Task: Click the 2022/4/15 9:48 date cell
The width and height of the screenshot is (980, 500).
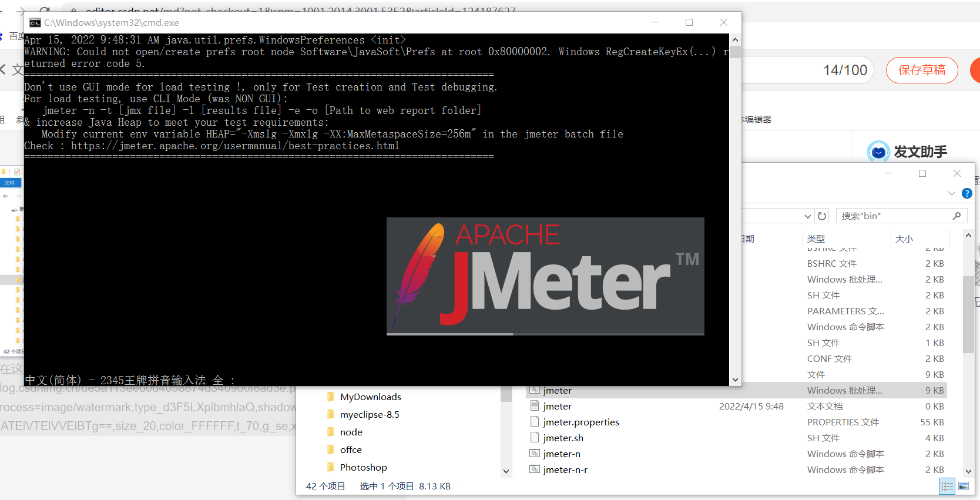Action: pos(751,406)
